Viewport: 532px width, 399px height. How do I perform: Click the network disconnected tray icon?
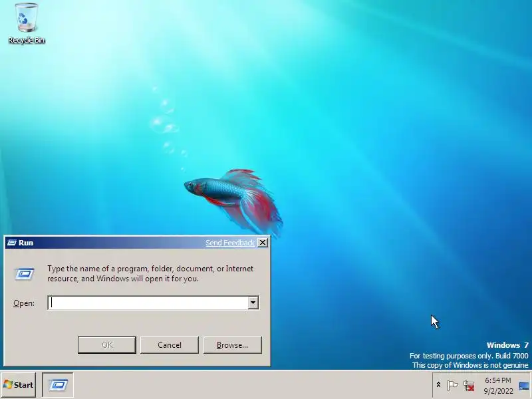469,386
